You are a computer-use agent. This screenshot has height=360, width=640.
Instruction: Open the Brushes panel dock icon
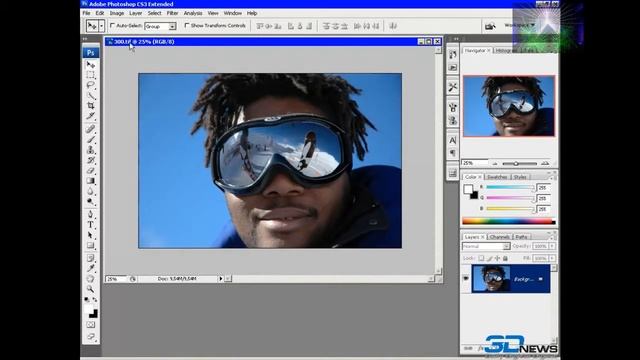click(x=453, y=108)
